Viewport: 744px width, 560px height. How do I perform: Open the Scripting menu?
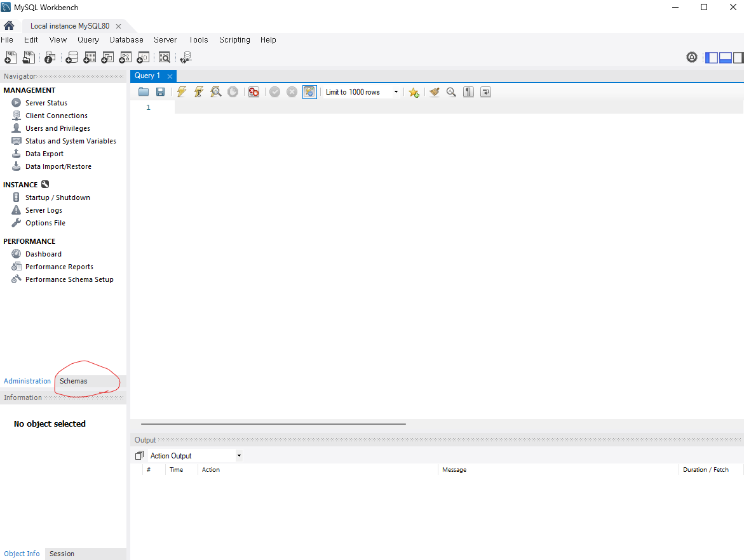point(234,40)
